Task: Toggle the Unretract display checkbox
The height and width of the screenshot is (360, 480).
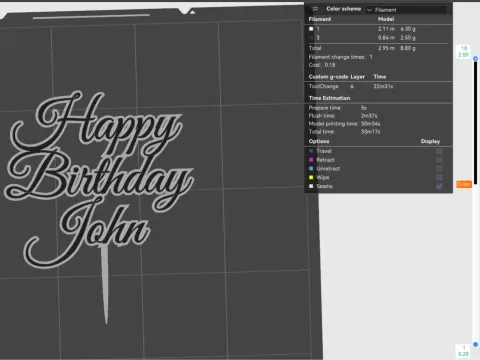Action: [439, 169]
